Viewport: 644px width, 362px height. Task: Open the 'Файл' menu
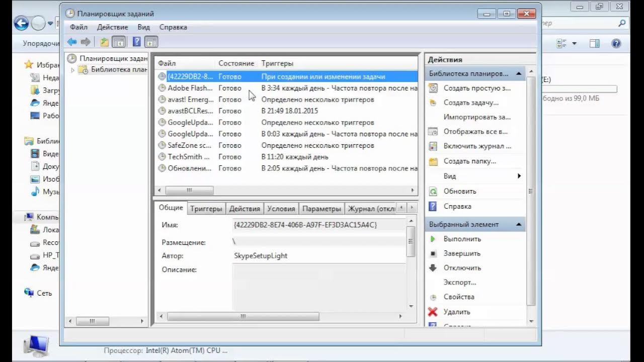78,27
